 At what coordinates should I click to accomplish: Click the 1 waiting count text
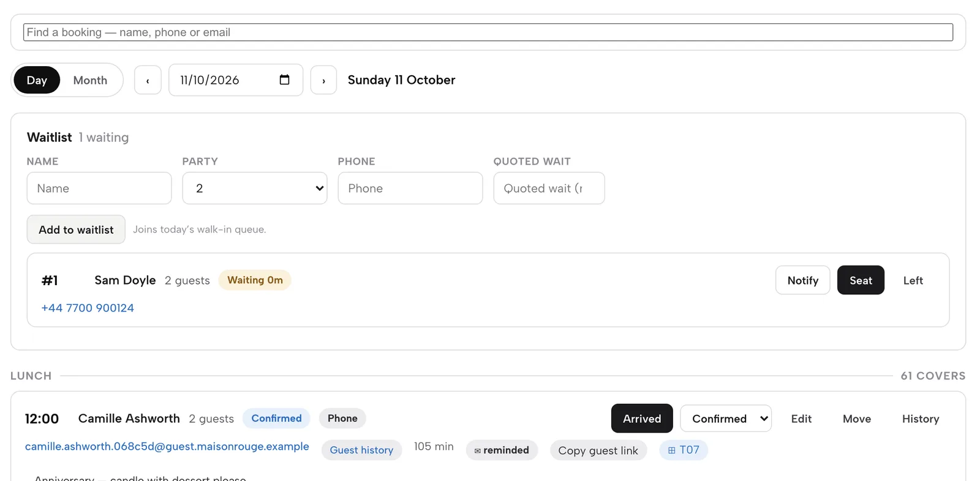[104, 137]
